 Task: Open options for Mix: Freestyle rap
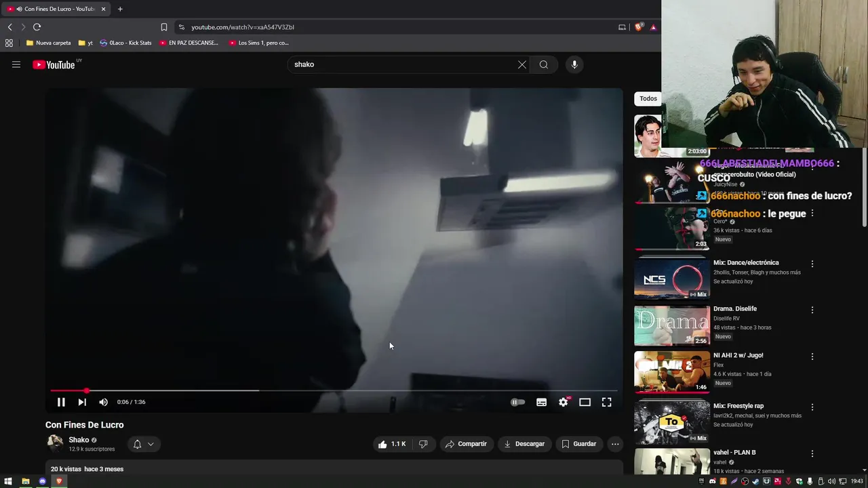[x=812, y=407]
